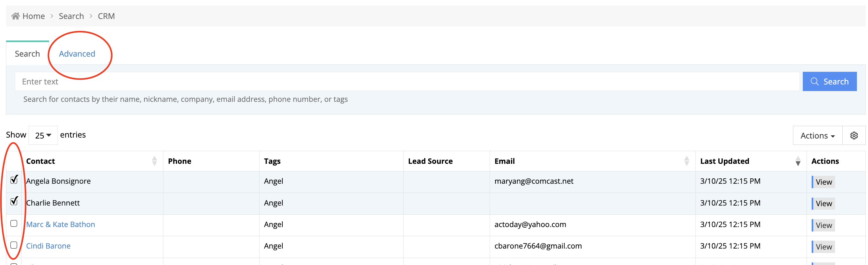The image size is (868, 265).
Task: Focus the Enter text search field
Action: [x=407, y=82]
